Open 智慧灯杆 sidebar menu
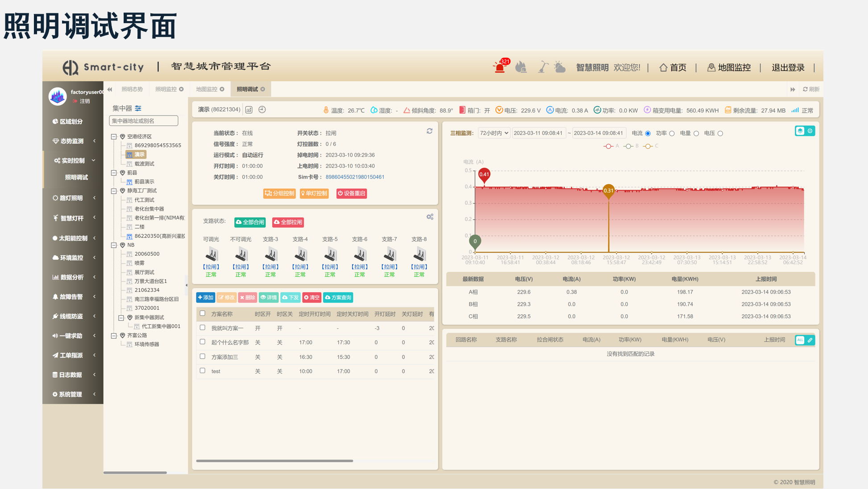The width and height of the screenshot is (868, 489). 73,218
